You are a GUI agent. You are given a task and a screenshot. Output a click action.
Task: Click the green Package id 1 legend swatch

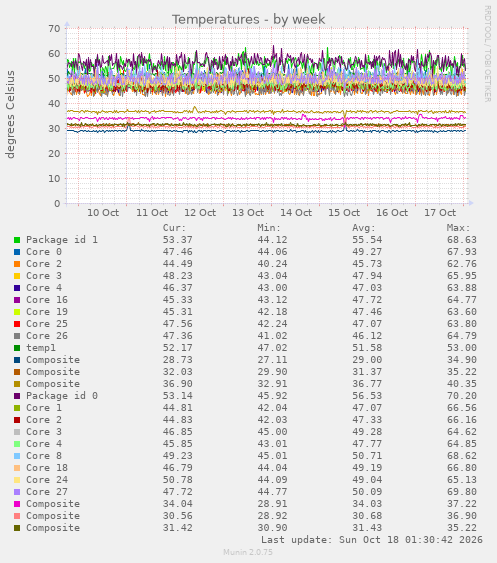pyautogui.click(x=17, y=240)
